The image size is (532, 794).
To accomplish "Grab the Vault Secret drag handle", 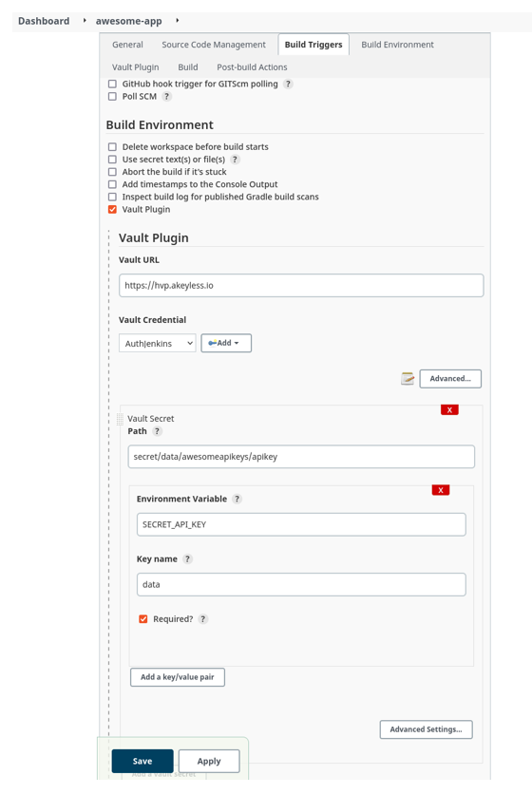I will click(x=120, y=419).
